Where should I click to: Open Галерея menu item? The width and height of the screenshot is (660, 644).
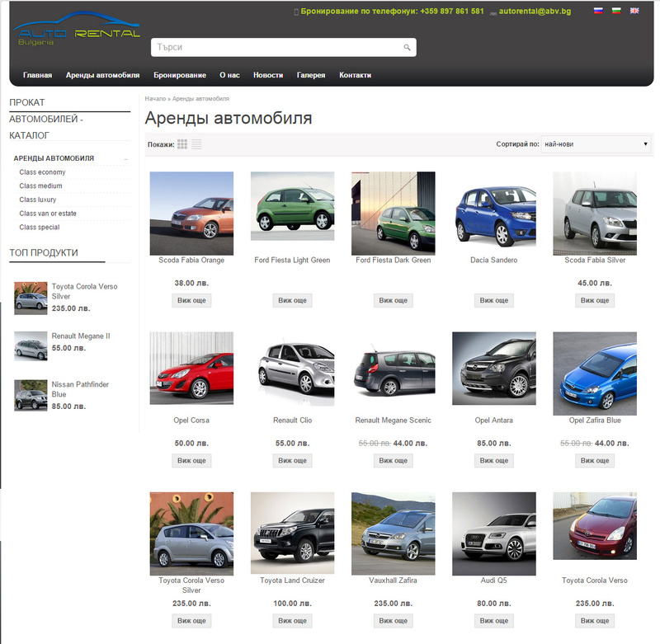click(311, 75)
